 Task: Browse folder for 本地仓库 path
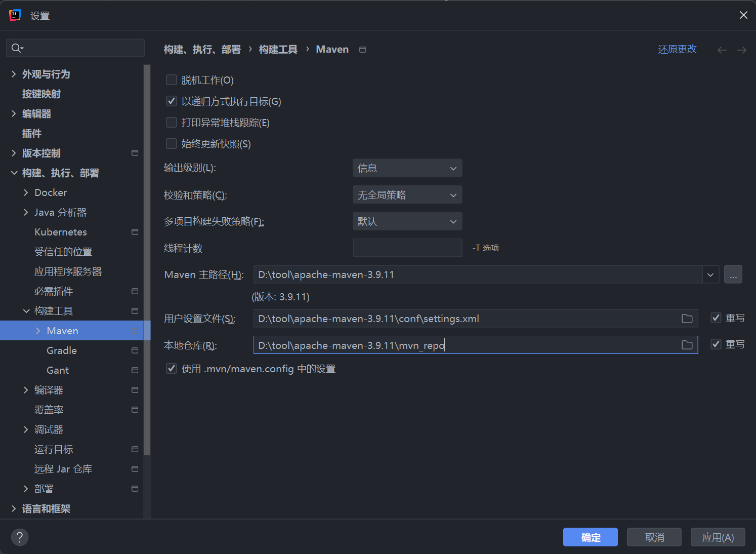(x=687, y=345)
